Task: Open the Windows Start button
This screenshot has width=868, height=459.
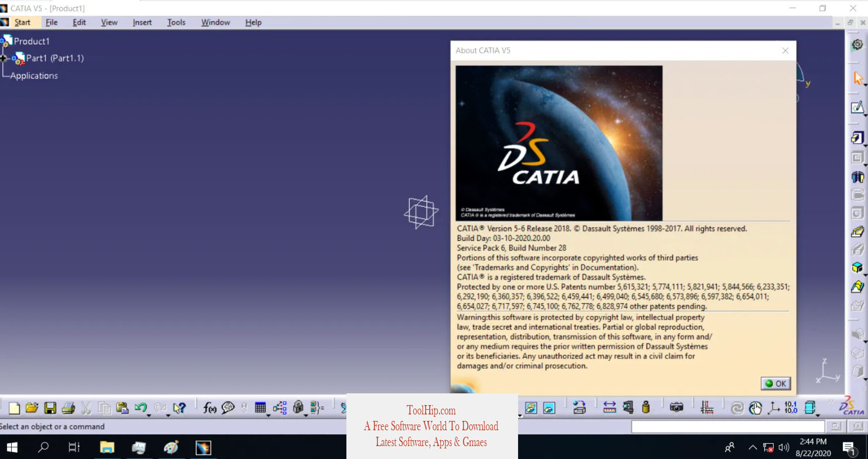Action: point(12,447)
